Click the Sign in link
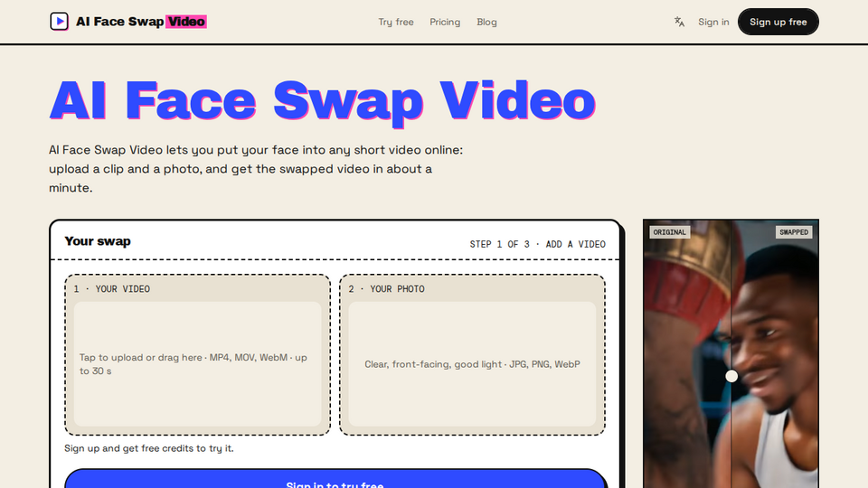The height and width of the screenshot is (488, 868). coord(713,22)
